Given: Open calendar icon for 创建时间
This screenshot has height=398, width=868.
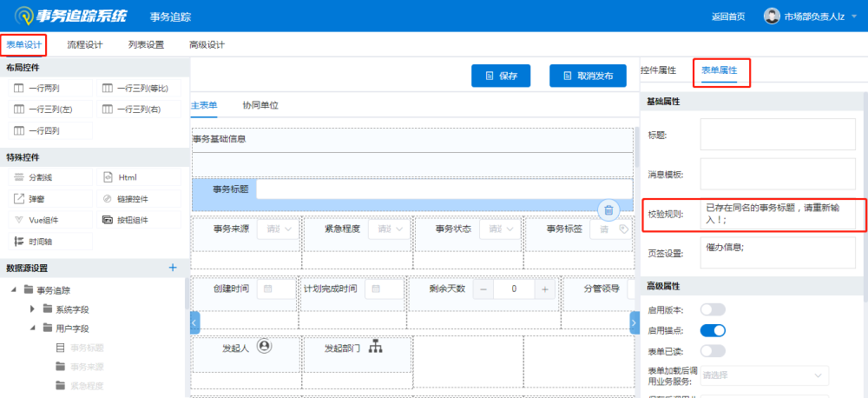Looking at the screenshot, I should click(266, 289).
